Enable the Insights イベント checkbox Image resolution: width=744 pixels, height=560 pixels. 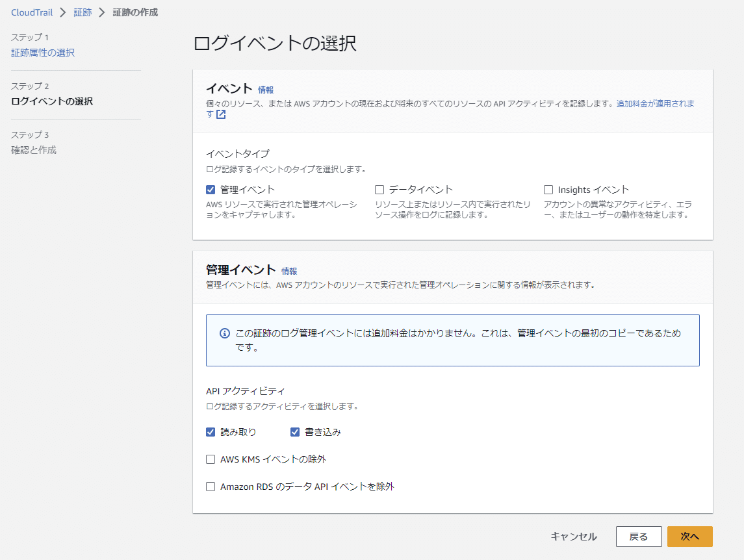click(x=548, y=190)
